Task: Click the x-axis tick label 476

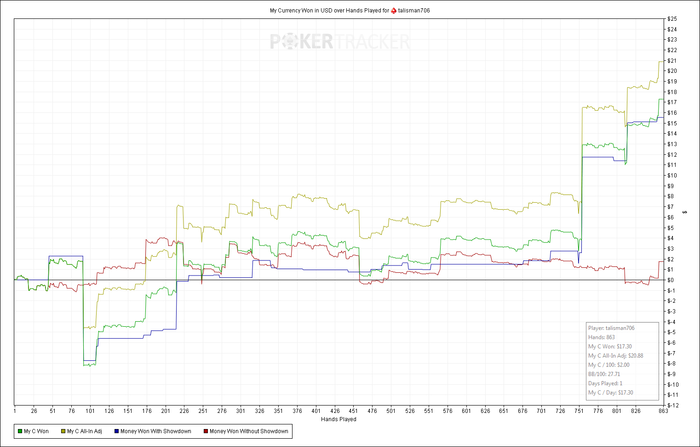Action: point(372,411)
